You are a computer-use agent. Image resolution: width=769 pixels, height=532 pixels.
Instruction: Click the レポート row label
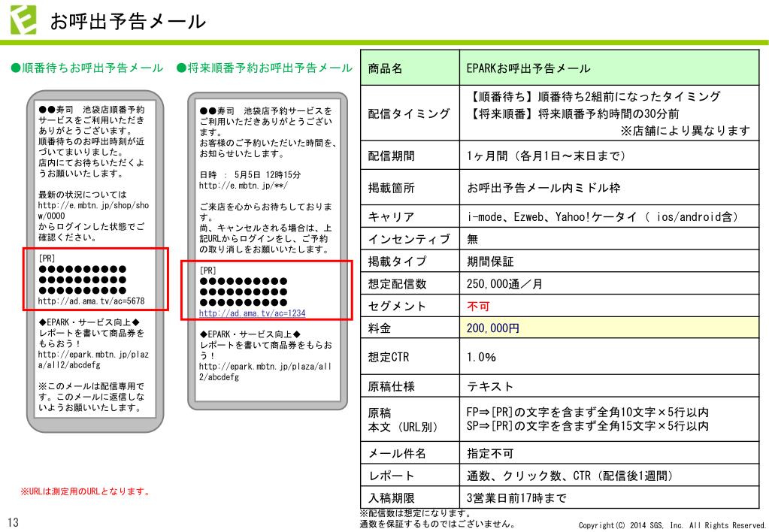click(x=392, y=476)
